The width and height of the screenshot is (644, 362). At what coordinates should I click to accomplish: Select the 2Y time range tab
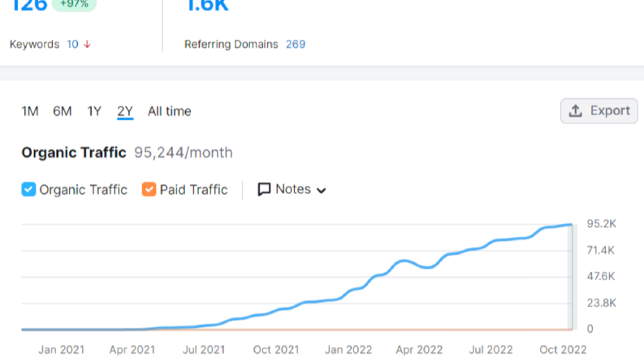pos(125,111)
